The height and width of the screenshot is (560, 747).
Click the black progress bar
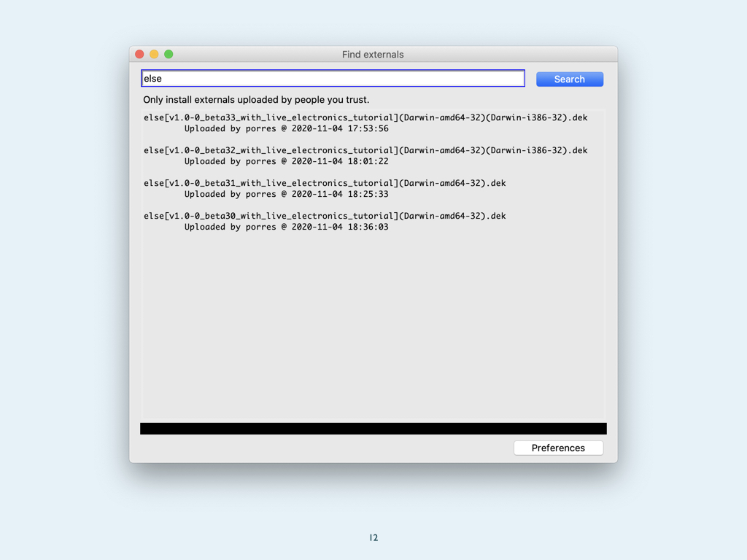[x=373, y=429]
